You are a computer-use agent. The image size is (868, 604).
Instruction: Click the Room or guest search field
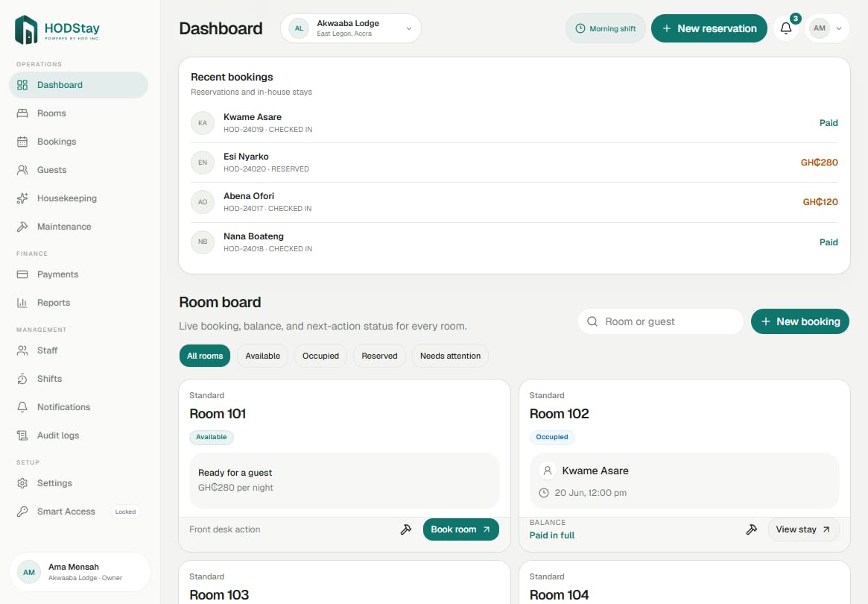(x=660, y=321)
